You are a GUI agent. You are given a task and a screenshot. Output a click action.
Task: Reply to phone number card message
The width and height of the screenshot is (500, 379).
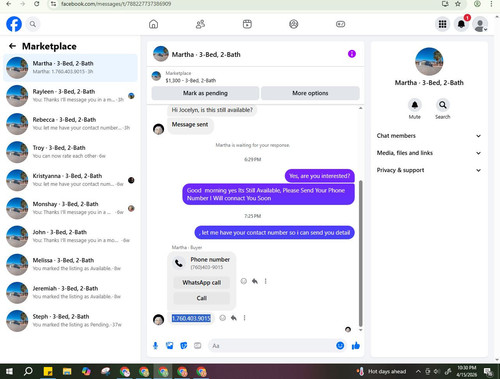[255, 281]
